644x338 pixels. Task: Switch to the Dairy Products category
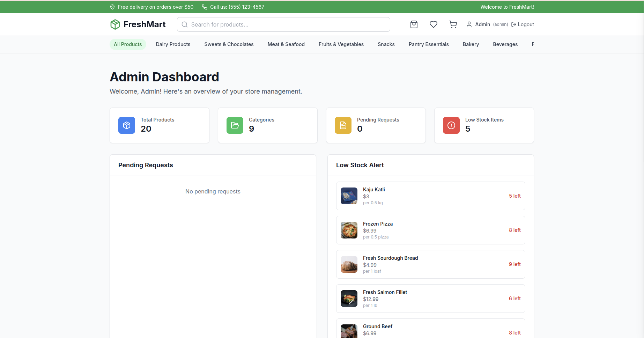click(x=173, y=44)
